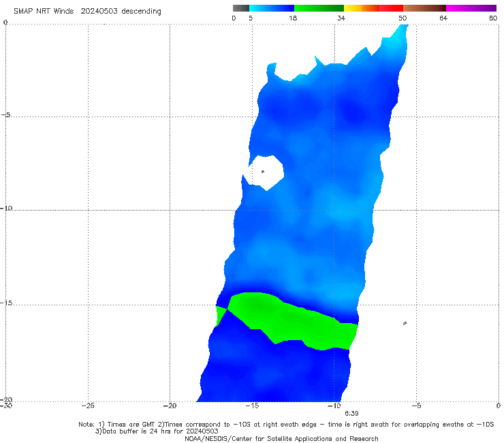
Task: Click the 'Note: 1) Times are GMT' line
Action: click(286, 425)
